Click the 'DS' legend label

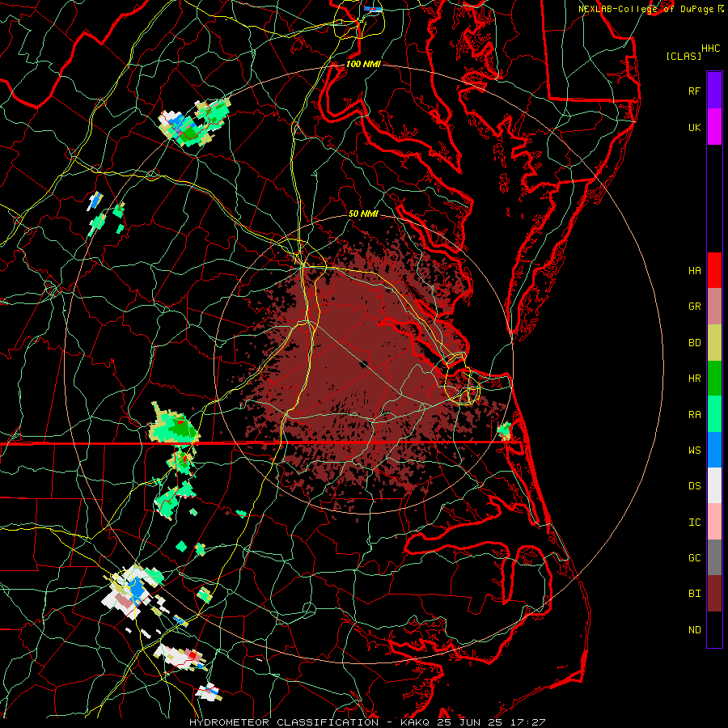point(694,486)
